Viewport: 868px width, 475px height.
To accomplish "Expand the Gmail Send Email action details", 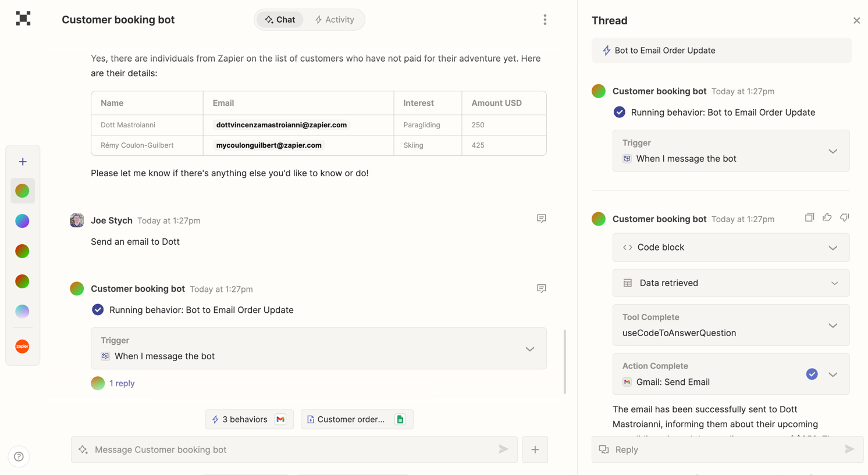I will 833,374.
